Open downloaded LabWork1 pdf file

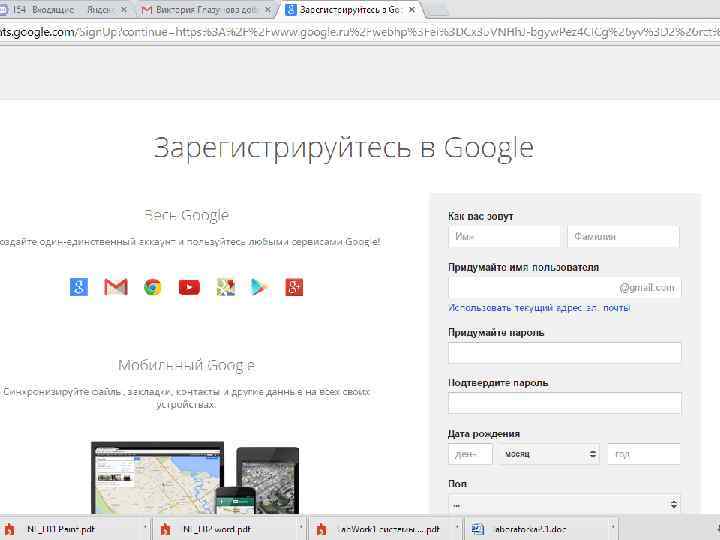380,529
